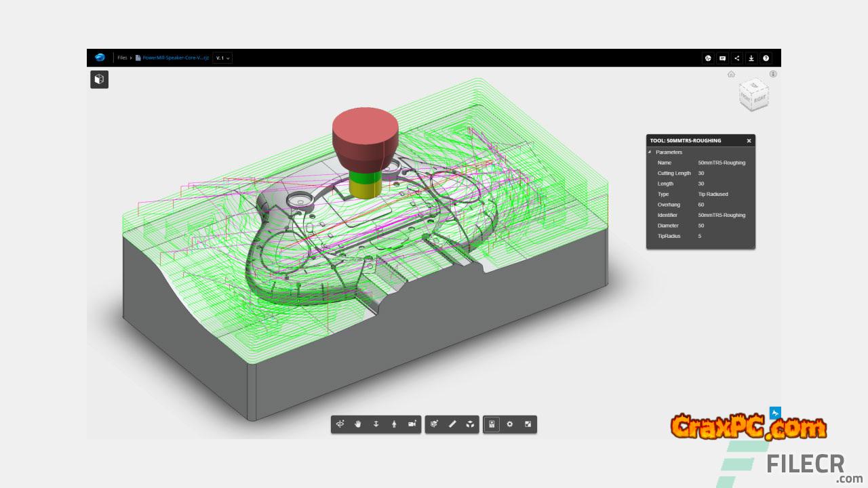The image size is (868, 488).
Task: Click the Files breadcrumb item
Action: (122, 58)
